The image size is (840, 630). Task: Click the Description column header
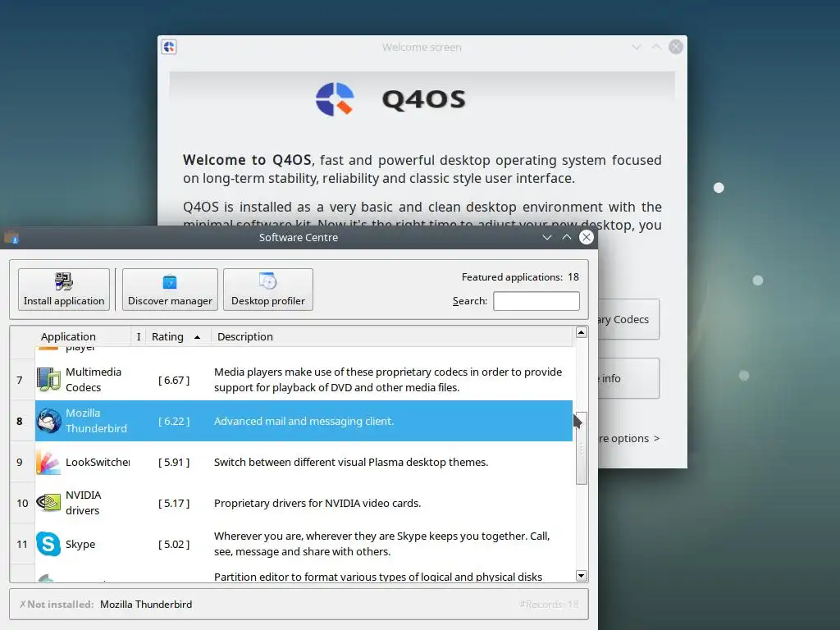coord(392,336)
